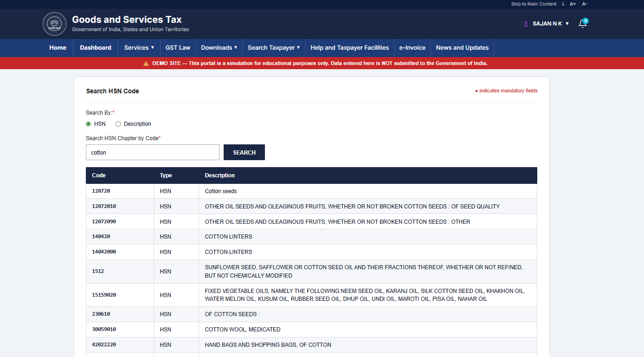Click the HSN type cell for code 42022220
The height and width of the screenshot is (357, 644).
coord(176,345)
